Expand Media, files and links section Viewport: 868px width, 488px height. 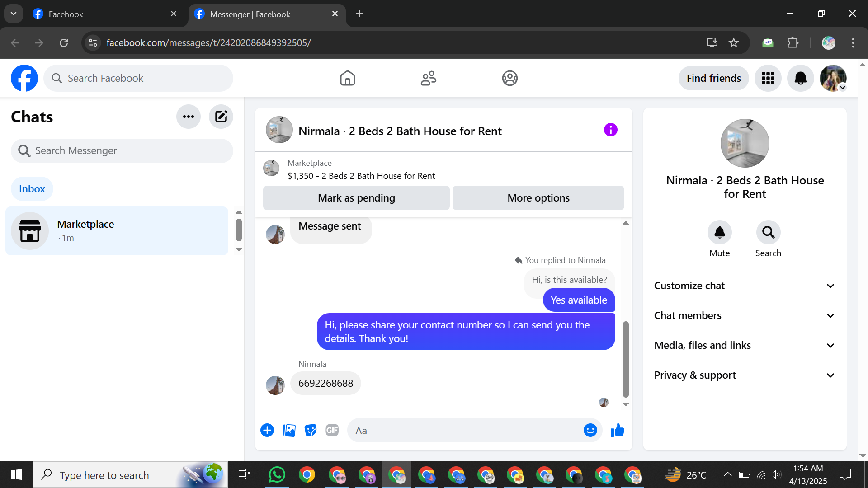click(x=745, y=345)
